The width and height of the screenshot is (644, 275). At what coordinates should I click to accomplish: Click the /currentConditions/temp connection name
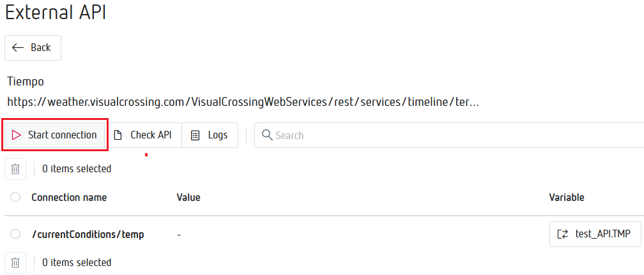pos(88,234)
